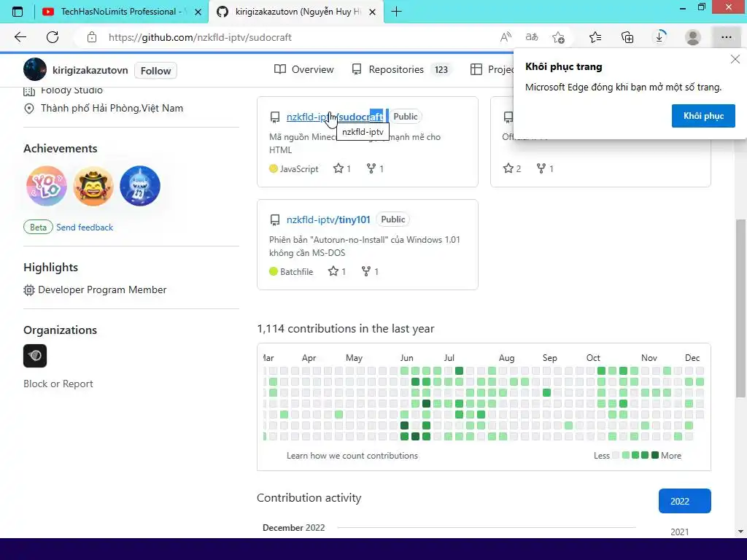Click the browser profile avatar icon
Screen dimensions: 747x560
pos(693,37)
